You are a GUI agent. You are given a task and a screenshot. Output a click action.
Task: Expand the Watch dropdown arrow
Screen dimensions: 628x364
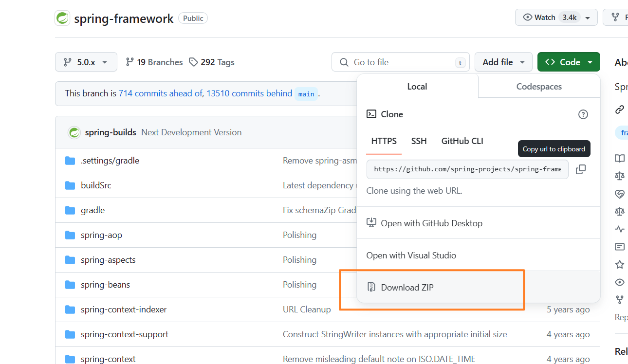click(x=588, y=18)
